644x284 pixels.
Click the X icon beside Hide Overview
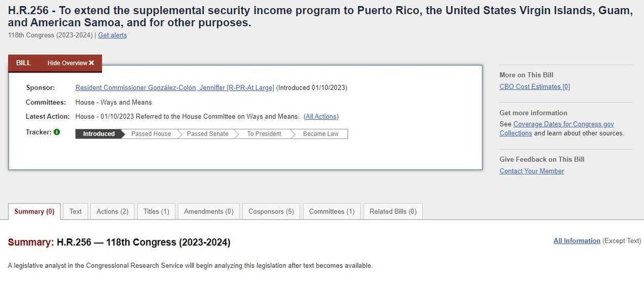point(92,63)
